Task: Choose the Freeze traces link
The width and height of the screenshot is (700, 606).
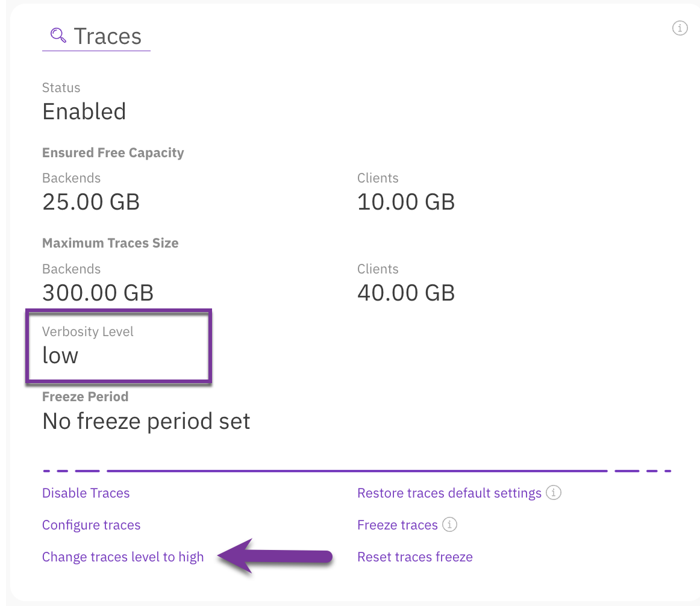Action: (397, 525)
